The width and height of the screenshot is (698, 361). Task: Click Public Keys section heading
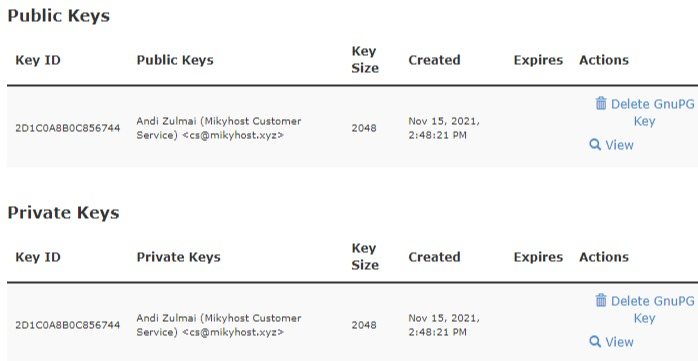(58, 16)
